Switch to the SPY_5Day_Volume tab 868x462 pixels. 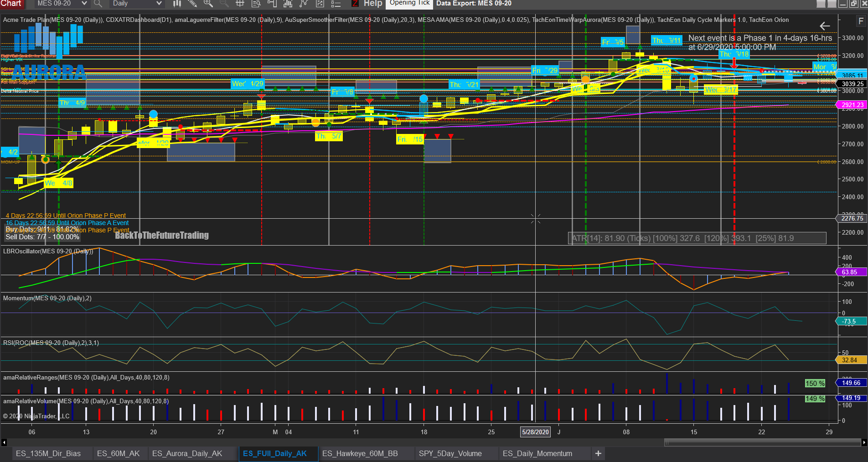tap(450, 453)
